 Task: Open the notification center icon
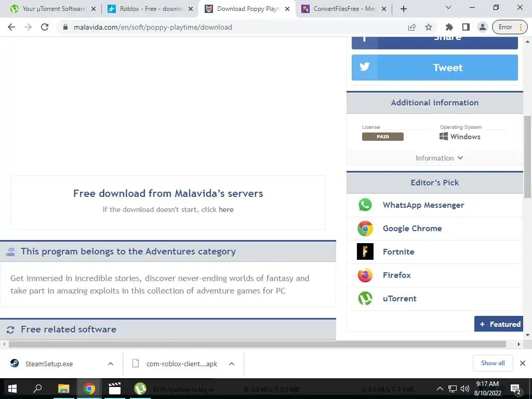tap(515, 389)
